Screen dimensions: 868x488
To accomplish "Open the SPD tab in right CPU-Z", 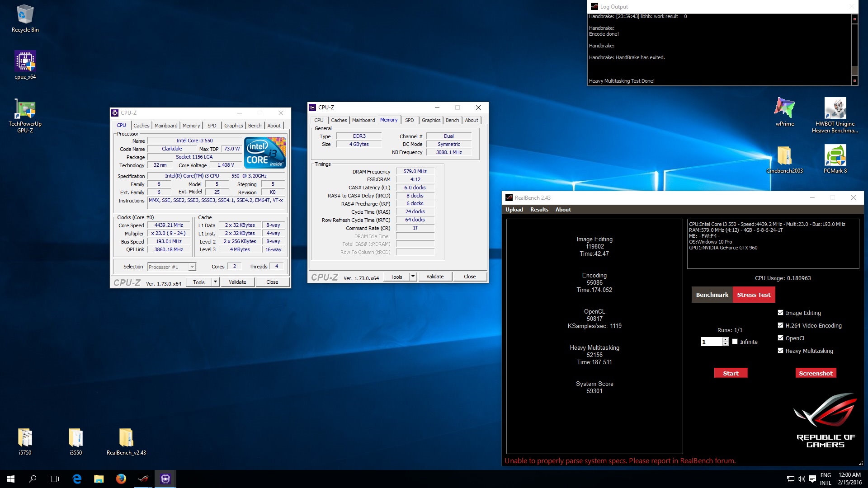I will 409,120.
